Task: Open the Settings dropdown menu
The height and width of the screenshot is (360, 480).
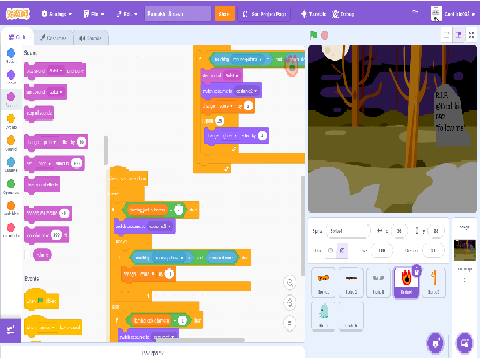Action: point(57,14)
